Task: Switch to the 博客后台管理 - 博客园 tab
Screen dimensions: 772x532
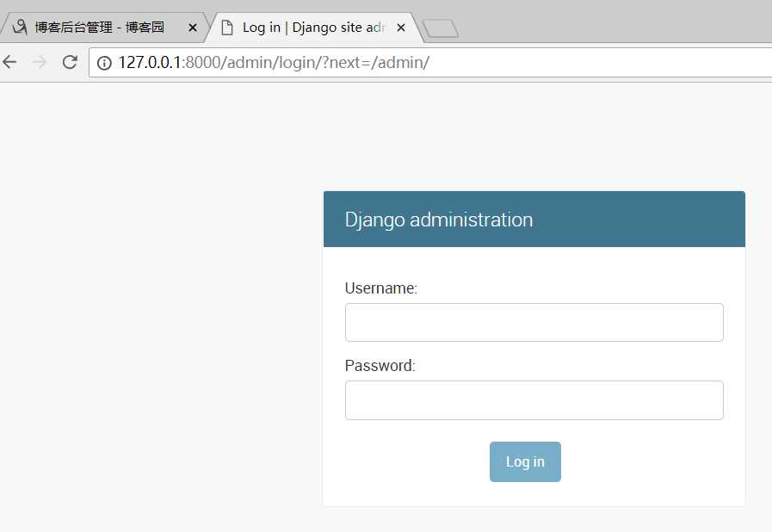Action: [104, 28]
